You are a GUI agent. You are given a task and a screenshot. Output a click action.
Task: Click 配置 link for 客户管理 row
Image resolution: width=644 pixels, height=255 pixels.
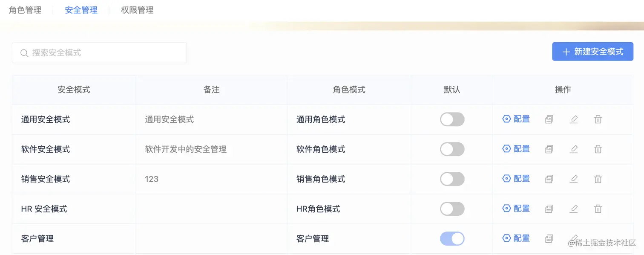click(x=516, y=238)
